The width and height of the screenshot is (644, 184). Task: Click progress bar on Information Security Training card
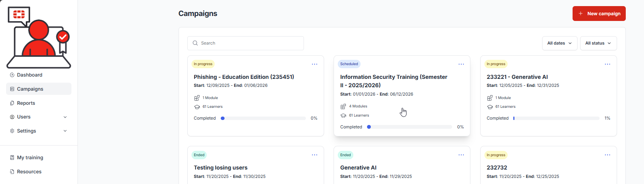pyautogui.click(x=410, y=127)
